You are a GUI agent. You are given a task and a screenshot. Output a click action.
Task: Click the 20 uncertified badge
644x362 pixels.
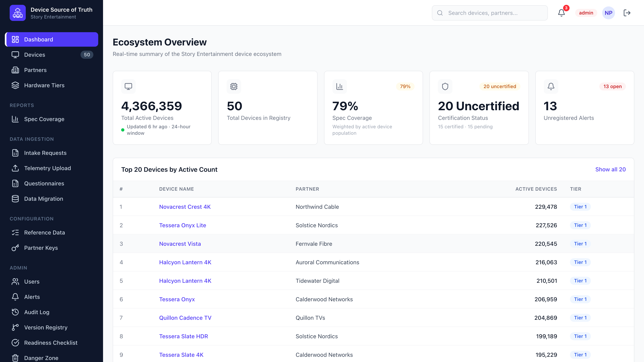point(500,86)
